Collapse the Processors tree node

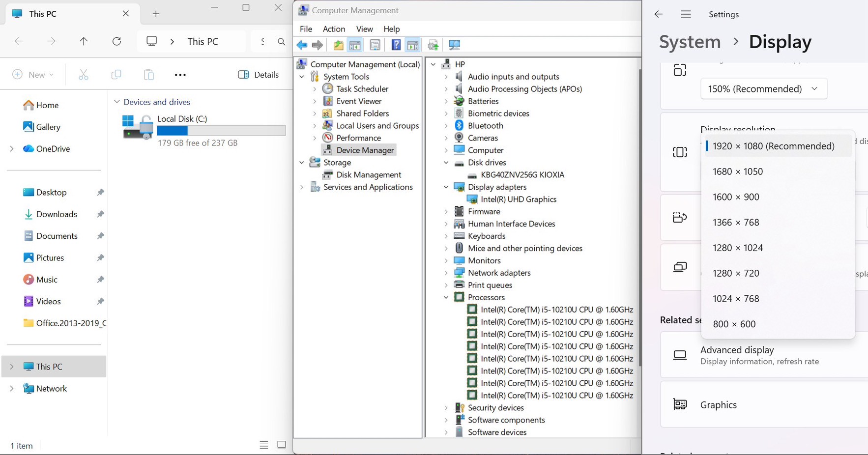(x=446, y=297)
